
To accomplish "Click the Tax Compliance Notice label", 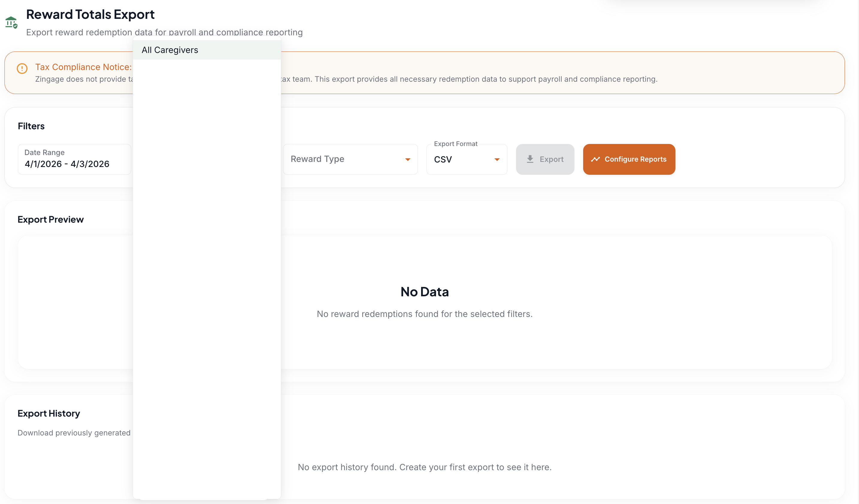I will pyautogui.click(x=84, y=67).
